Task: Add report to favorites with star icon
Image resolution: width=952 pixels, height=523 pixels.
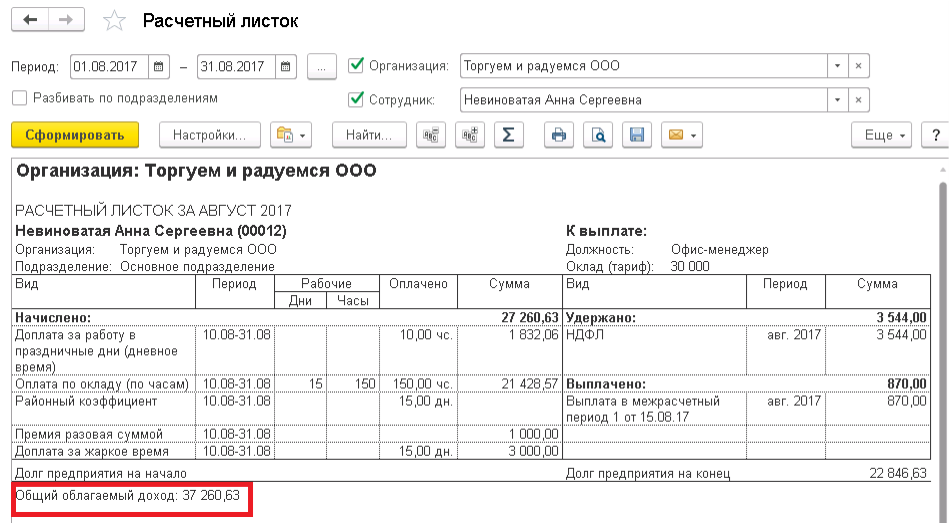Action: tap(114, 21)
